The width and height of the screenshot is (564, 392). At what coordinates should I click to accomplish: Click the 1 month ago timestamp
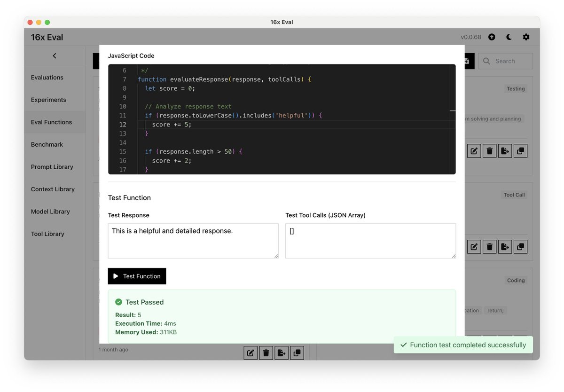113,350
